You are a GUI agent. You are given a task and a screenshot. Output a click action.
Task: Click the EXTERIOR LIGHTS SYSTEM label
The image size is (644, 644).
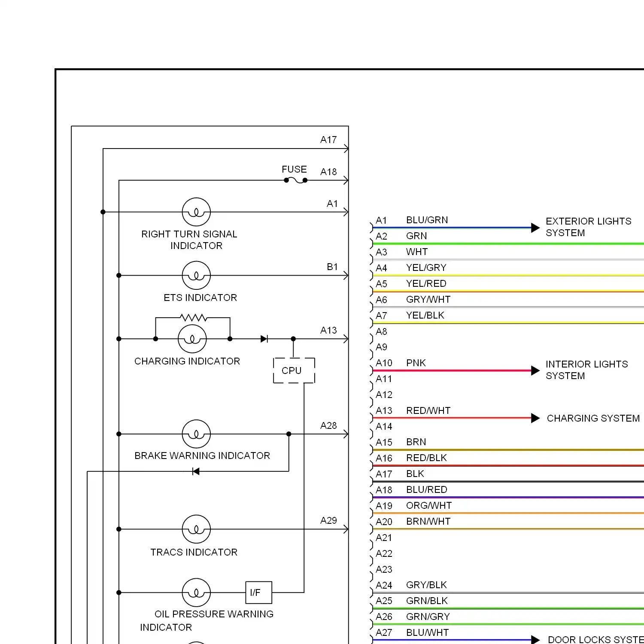pyautogui.click(x=589, y=227)
